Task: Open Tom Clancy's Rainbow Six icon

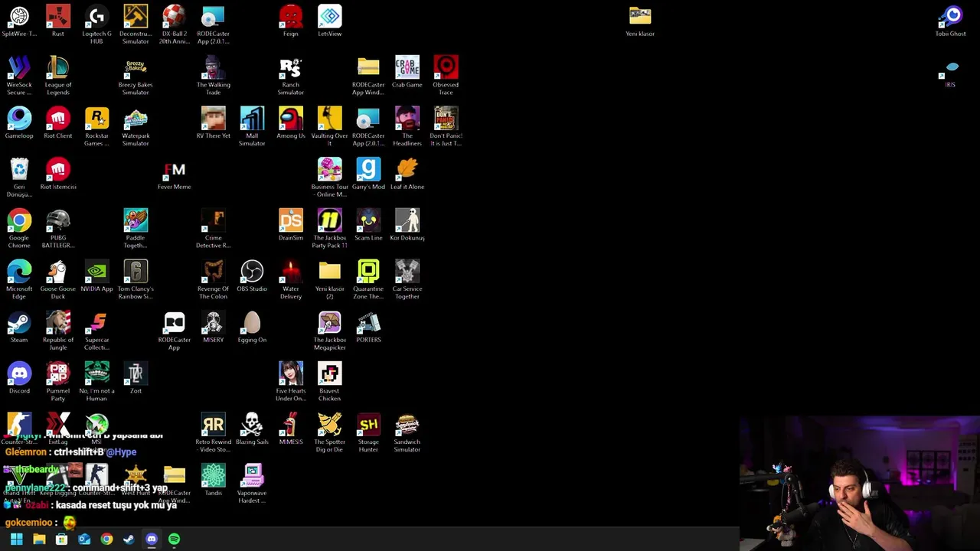Action: click(x=136, y=279)
